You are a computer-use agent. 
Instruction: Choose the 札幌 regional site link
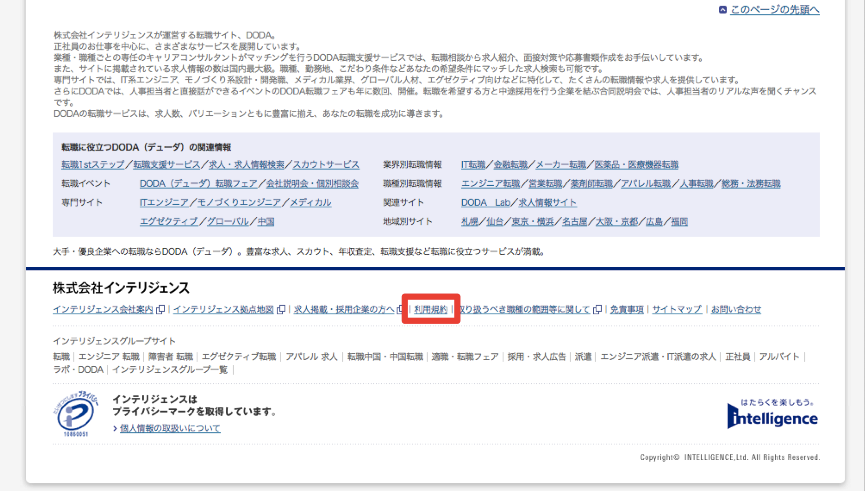click(470, 221)
